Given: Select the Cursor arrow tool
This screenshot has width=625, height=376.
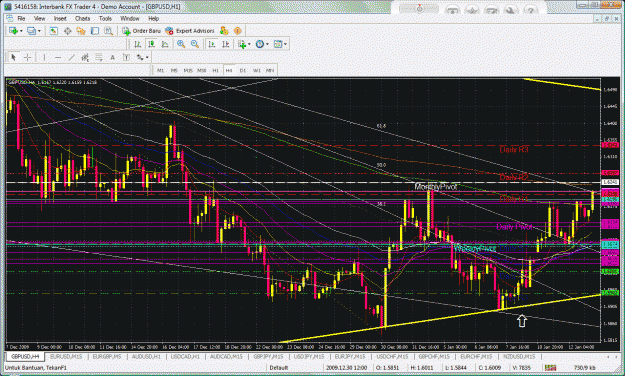Looking at the screenshot, I should [13, 58].
